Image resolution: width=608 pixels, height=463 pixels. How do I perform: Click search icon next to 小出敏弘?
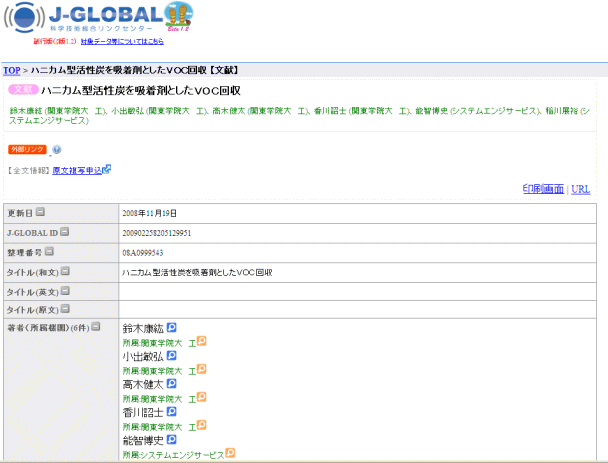[171, 355]
